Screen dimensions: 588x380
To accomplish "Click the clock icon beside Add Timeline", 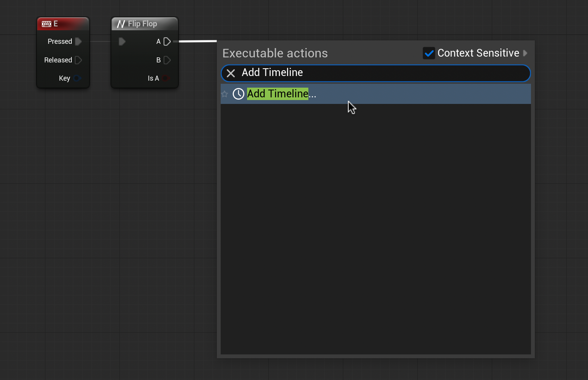I will 238,94.
